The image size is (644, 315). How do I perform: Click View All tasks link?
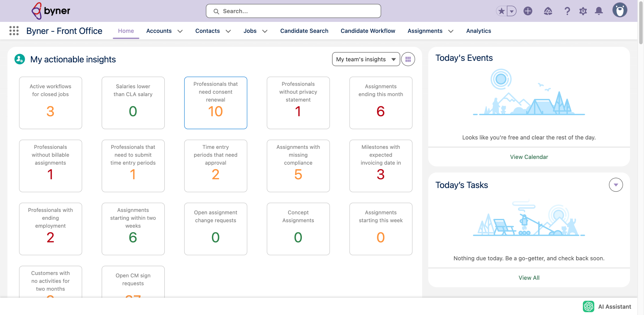point(529,278)
